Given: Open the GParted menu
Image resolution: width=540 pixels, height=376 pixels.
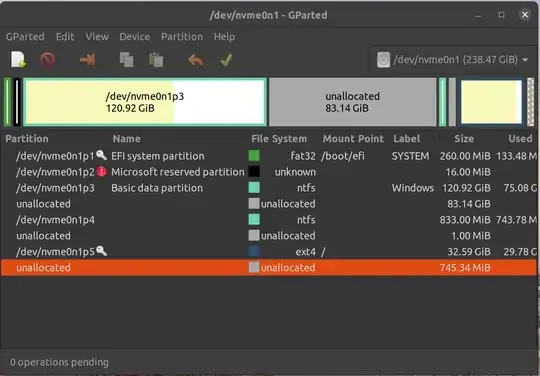Looking at the screenshot, I should pos(25,36).
